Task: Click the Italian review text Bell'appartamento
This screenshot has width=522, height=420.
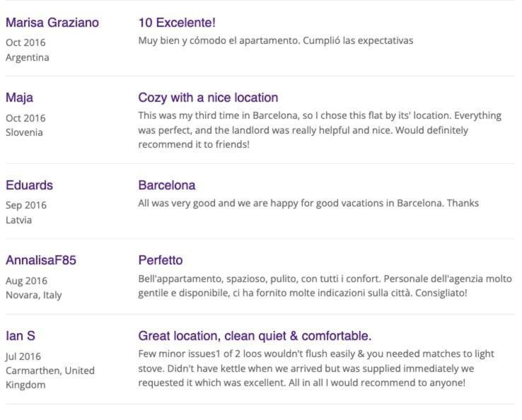Action: (325, 286)
